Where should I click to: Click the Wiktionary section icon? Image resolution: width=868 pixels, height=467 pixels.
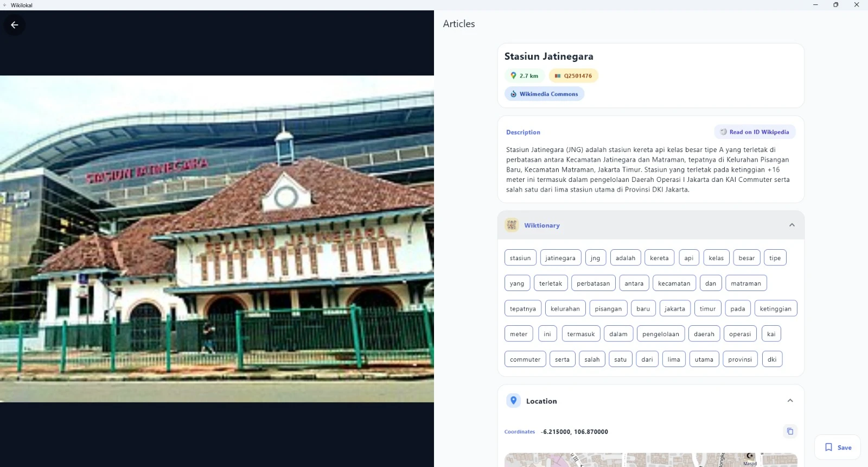(512, 225)
